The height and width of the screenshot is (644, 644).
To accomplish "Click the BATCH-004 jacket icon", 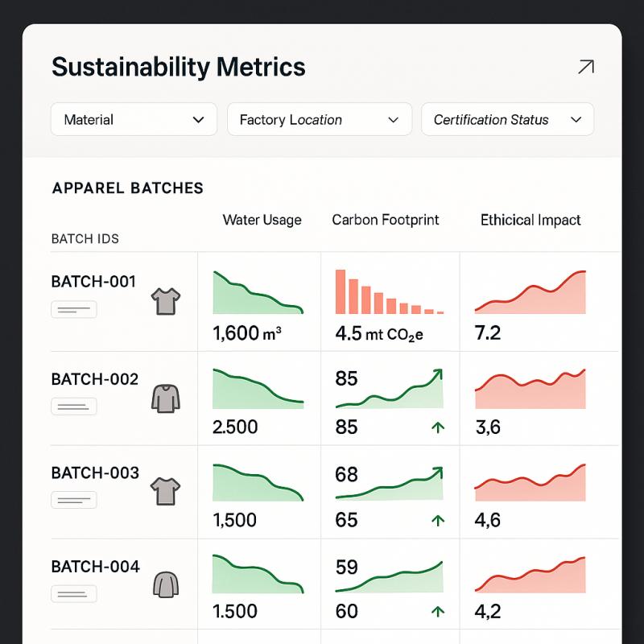I will pyautogui.click(x=166, y=584).
